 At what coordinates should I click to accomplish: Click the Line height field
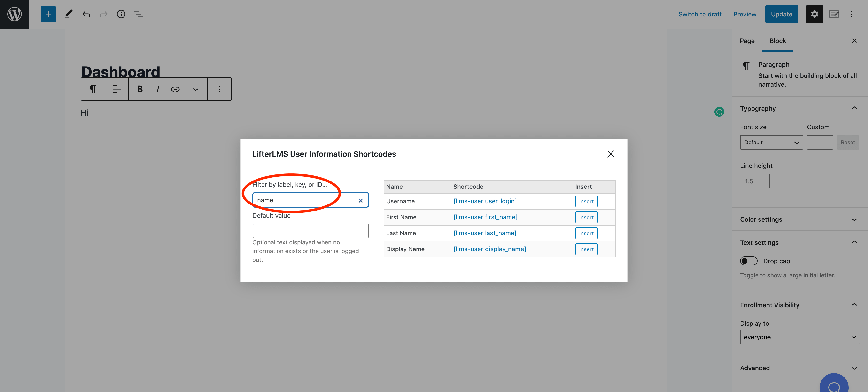pyautogui.click(x=755, y=181)
